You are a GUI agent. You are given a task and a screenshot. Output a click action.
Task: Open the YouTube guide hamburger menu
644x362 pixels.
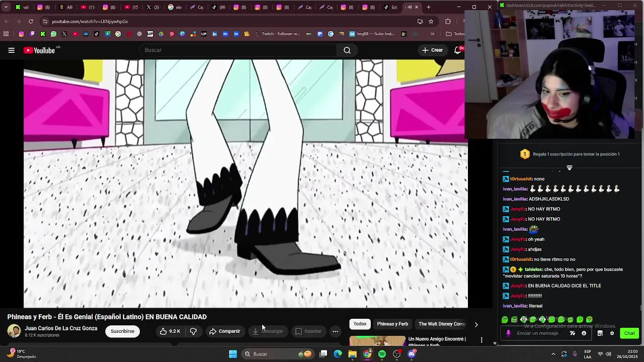tap(11, 50)
